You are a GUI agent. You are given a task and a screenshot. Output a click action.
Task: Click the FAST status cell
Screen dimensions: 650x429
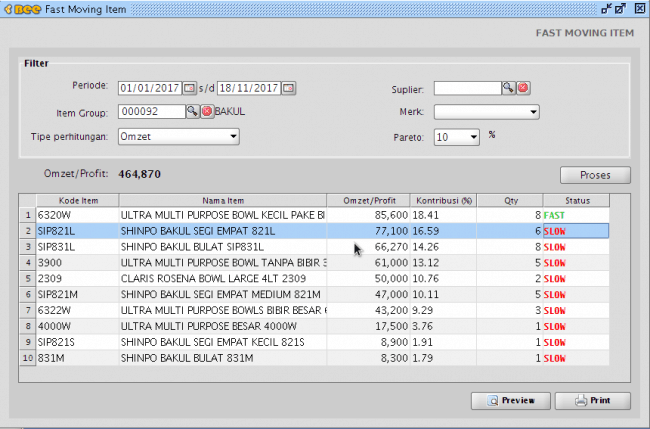[576, 215]
